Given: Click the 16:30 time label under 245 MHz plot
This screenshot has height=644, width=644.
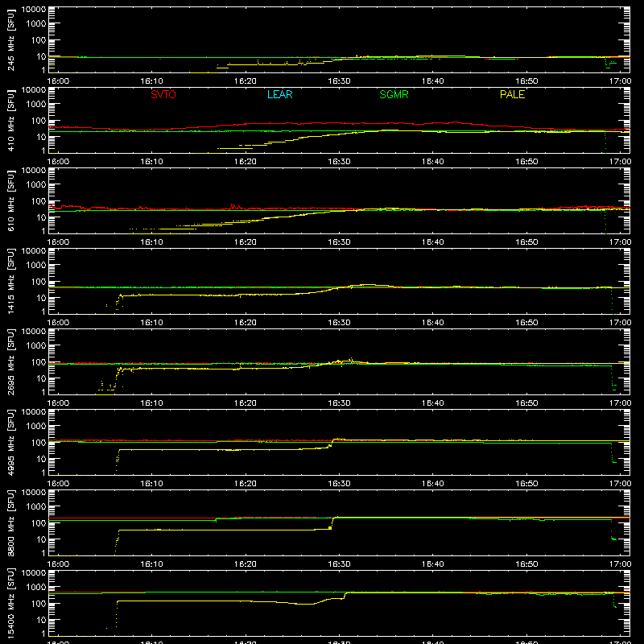Looking at the screenshot, I should tap(339, 81).
